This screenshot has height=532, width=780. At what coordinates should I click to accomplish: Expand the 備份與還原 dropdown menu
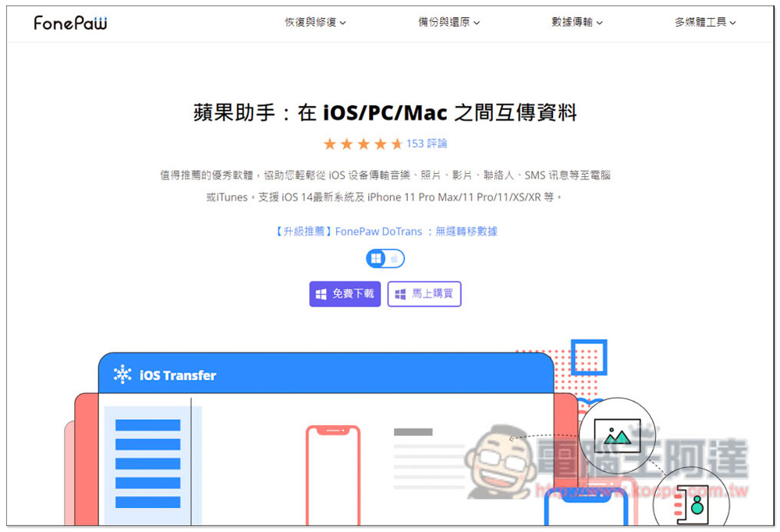pos(448,23)
